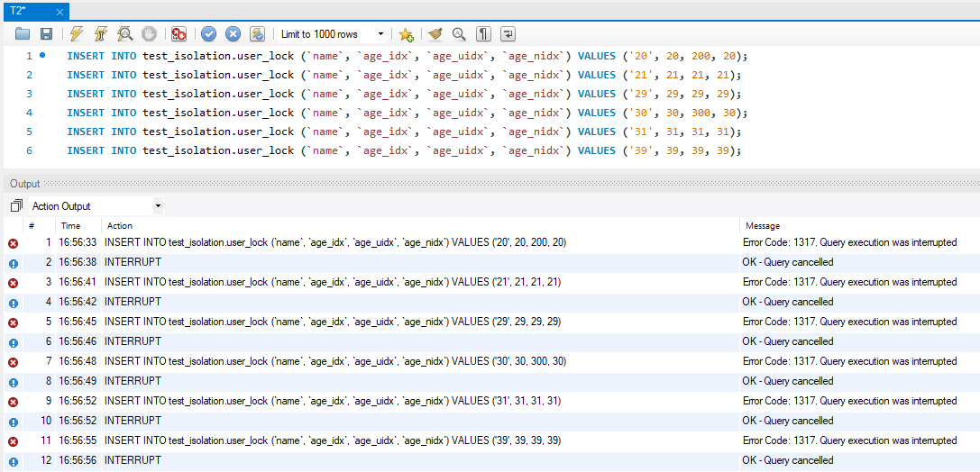Click error icon on output row 1

click(x=14, y=243)
